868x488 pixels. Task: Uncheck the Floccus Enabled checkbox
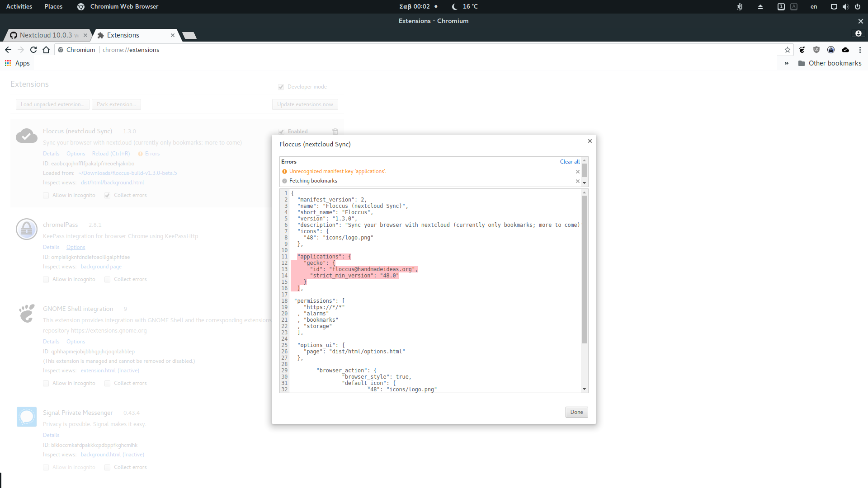[281, 131]
